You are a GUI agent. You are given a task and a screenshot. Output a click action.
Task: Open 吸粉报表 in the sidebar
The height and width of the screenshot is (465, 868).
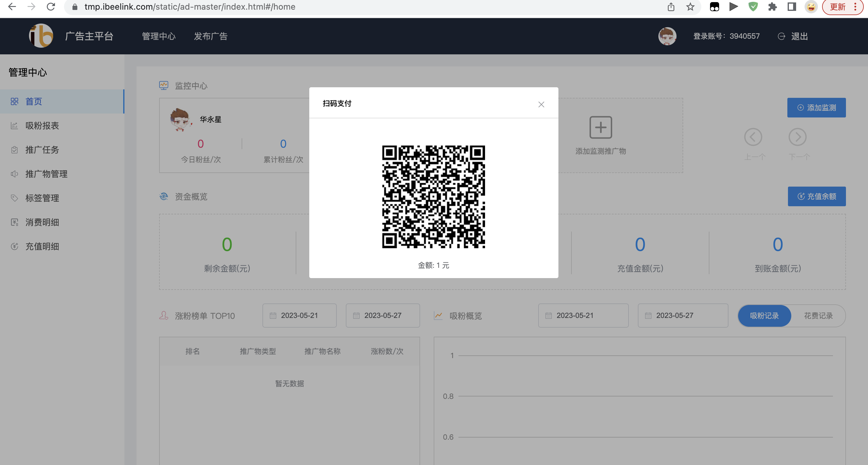[x=62, y=126]
